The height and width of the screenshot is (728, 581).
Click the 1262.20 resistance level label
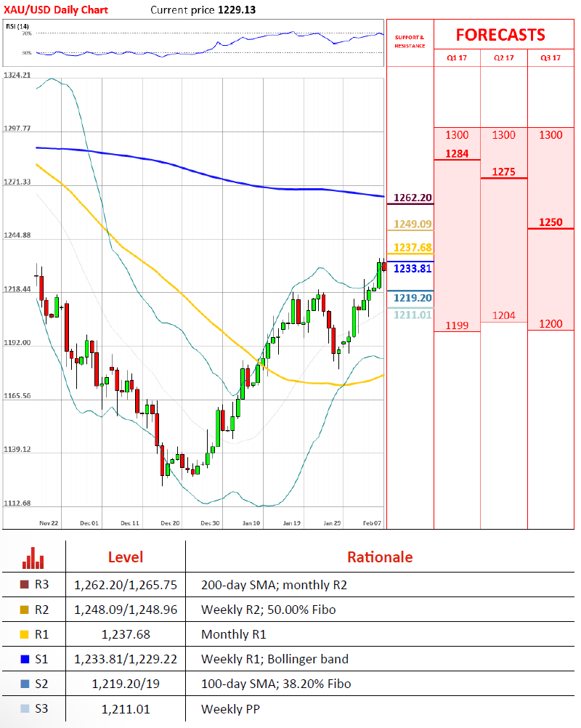413,198
